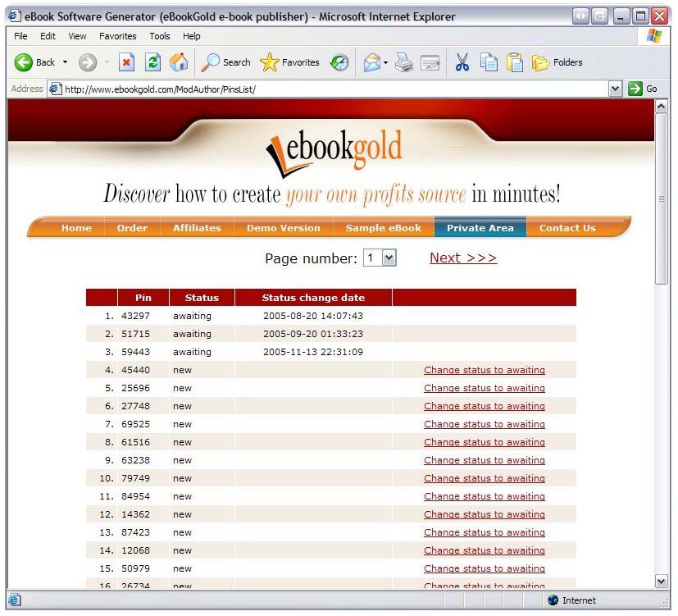Click the Status change date header
Viewport: 678px width, 616px height.
(313, 298)
